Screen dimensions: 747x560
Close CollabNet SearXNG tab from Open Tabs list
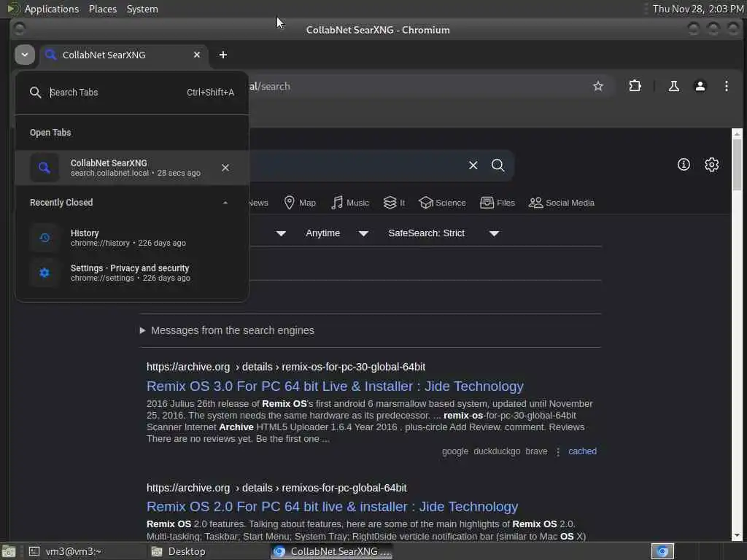click(x=225, y=168)
